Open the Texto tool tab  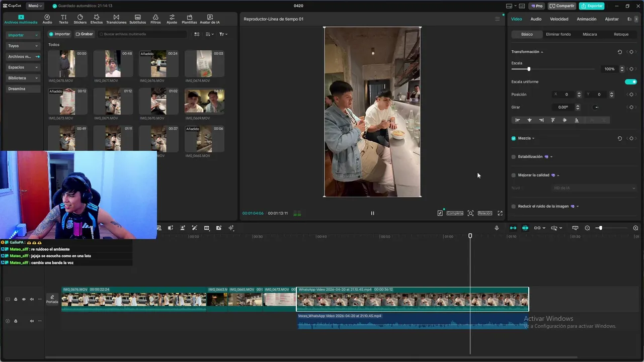[x=63, y=19]
